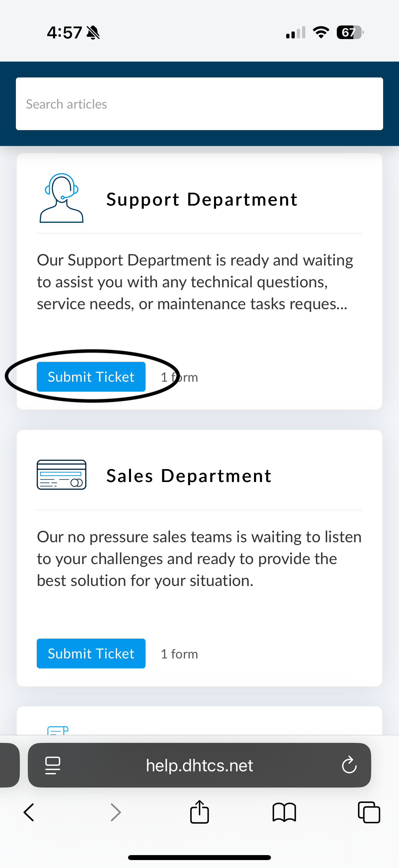Click the Support Department description text
The image size is (399, 868).
[x=195, y=282]
